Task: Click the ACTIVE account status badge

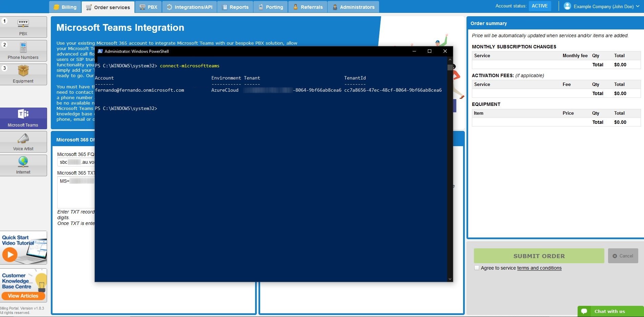Action: click(x=539, y=5)
